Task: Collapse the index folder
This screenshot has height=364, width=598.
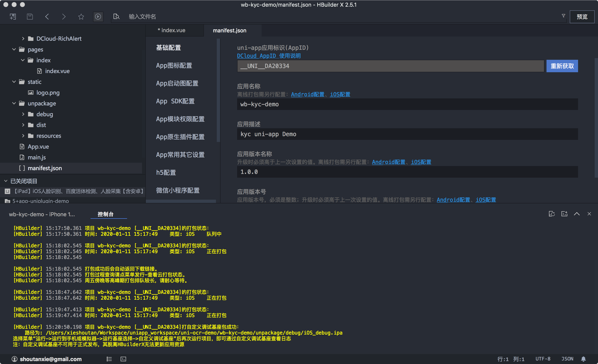Action: pos(23,60)
